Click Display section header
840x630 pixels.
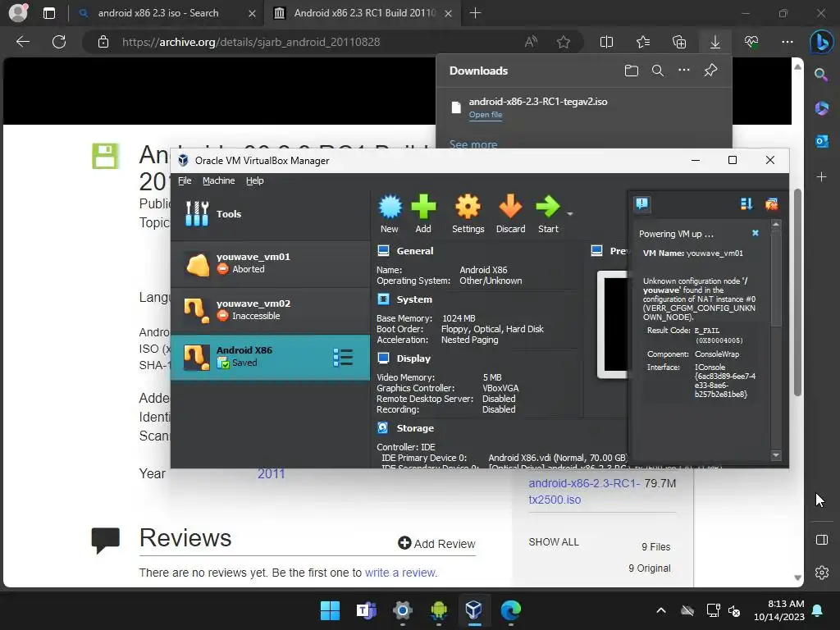pos(413,358)
